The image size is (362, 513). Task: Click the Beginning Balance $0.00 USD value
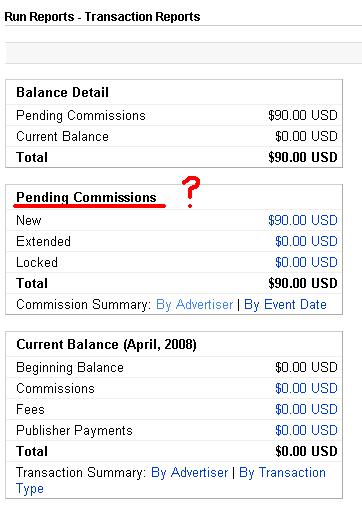pos(306,367)
